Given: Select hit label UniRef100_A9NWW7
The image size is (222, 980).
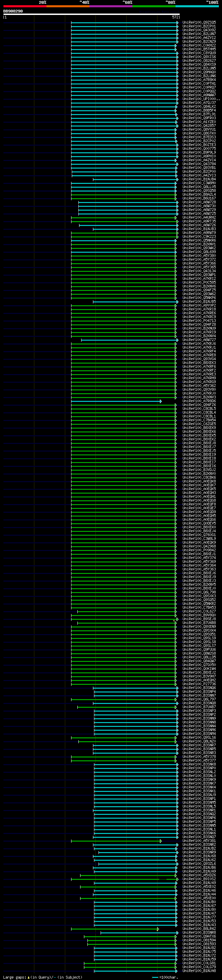Looking at the screenshot, I should click(x=199, y=95).
